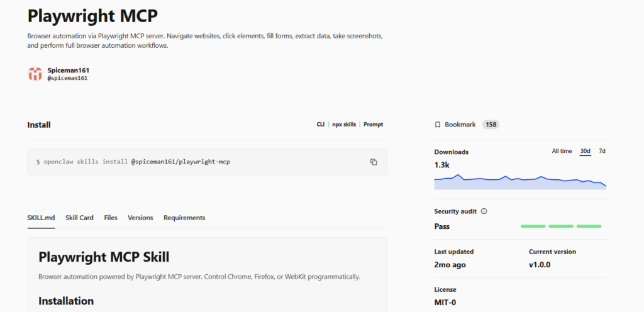The image size is (644, 312).
Task: Show 30d downloads range
Action: pos(586,151)
